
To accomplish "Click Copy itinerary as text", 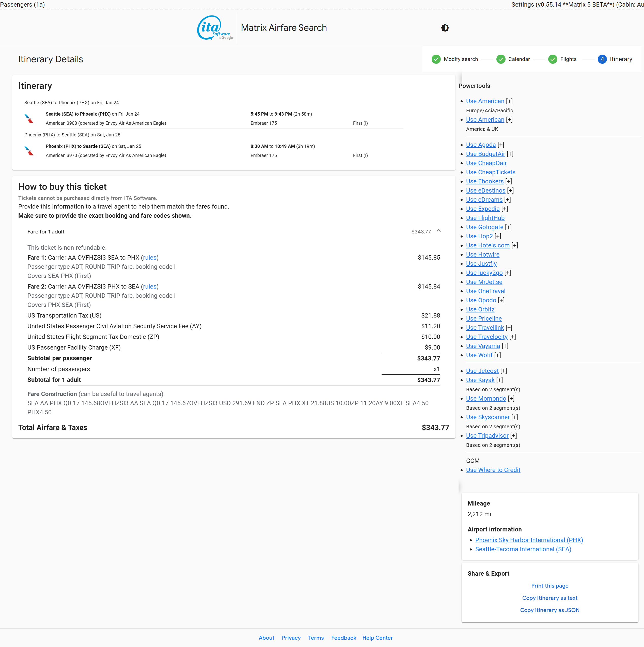I will [x=549, y=598].
